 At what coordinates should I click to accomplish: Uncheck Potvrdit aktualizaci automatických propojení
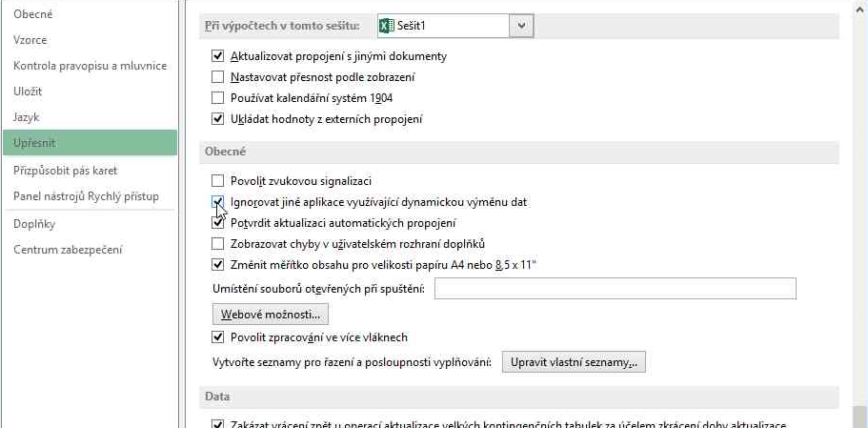tap(218, 223)
